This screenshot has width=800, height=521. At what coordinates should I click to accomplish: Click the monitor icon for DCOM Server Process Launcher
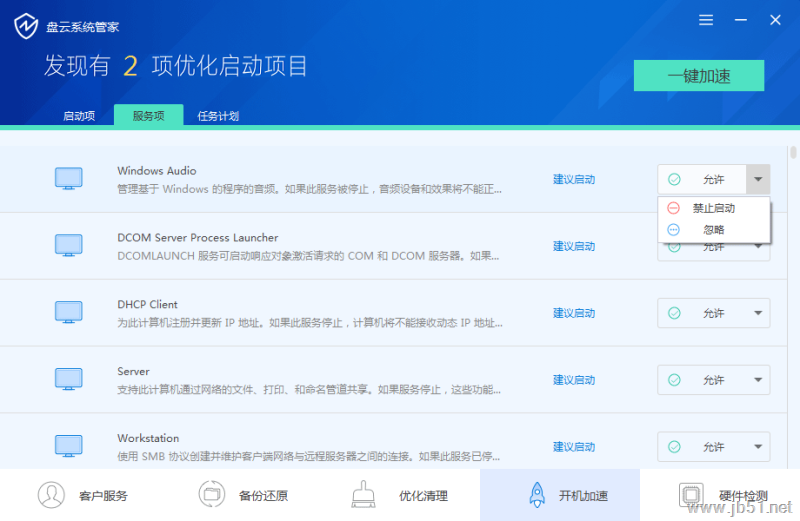point(68,245)
